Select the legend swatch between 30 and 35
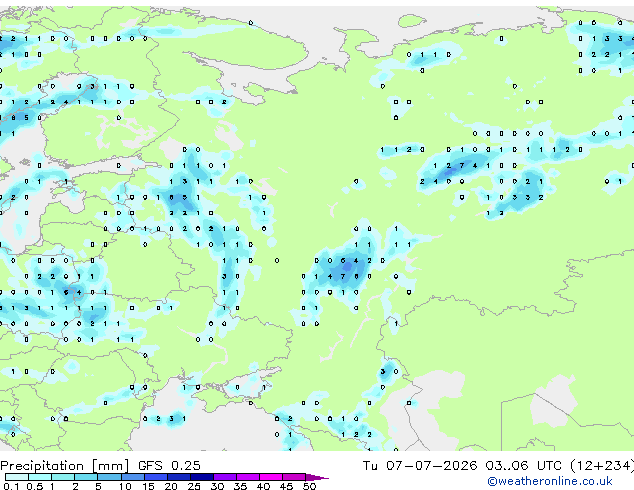The width and height of the screenshot is (634, 490). pyautogui.click(x=224, y=477)
